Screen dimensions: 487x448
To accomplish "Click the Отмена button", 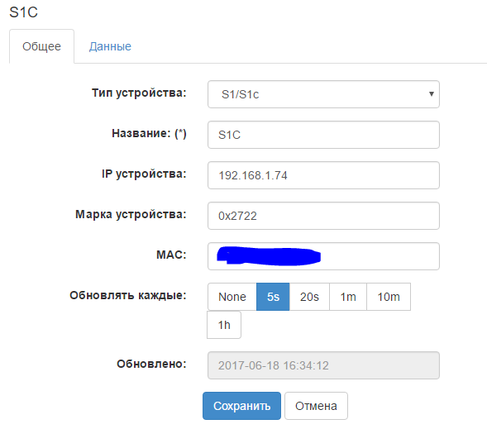I will click(x=316, y=406).
